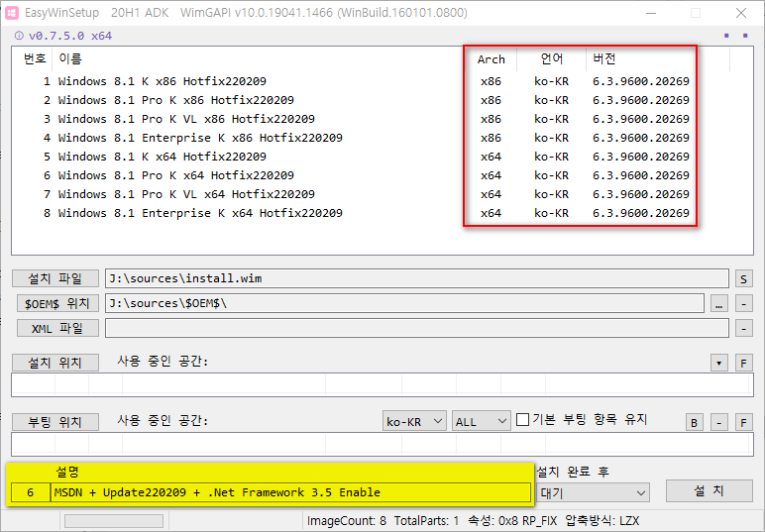Click the first purple dot top right
This screenshot has height=532, width=765.
pos(726,35)
